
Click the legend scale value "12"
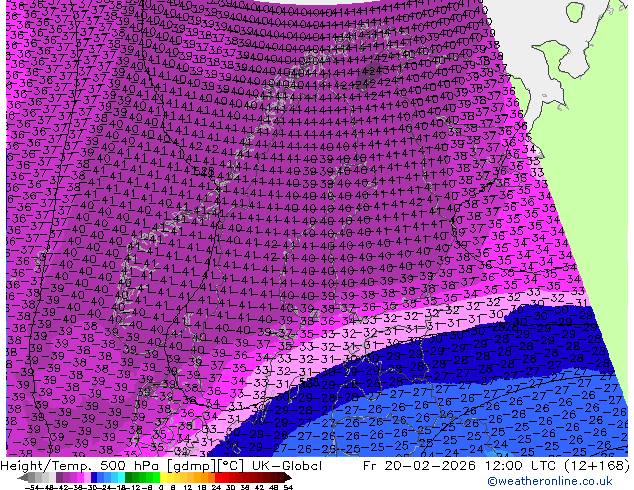pyautogui.click(x=188, y=487)
